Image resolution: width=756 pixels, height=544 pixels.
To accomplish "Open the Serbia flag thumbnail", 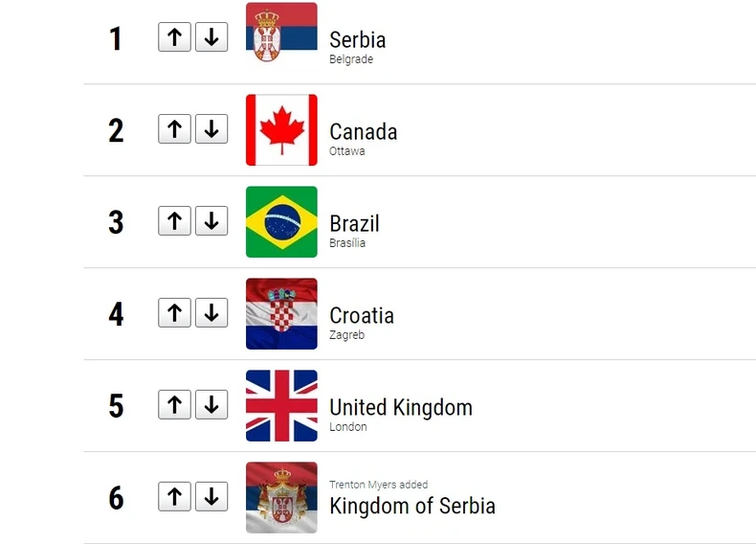I will (281, 37).
